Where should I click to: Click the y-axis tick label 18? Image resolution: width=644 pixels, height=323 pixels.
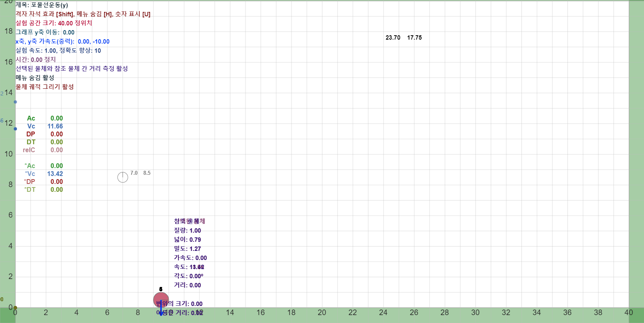point(9,31)
